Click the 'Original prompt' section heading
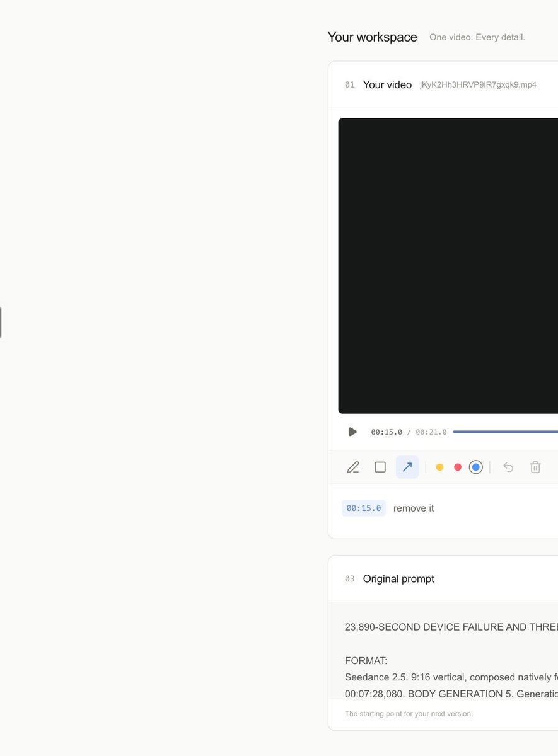This screenshot has width=558, height=756. coord(398,579)
